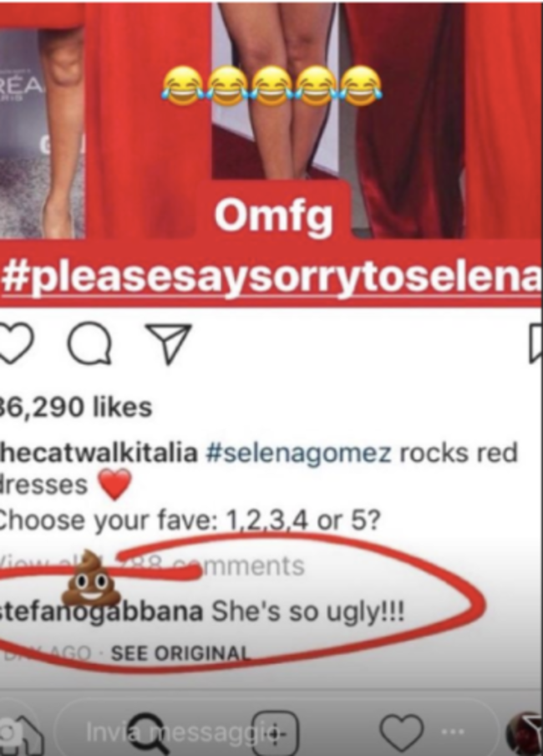This screenshot has width=543, height=756.
Task: Tap the profile avatar in bottom corner
Action: (x=525, y=732)
